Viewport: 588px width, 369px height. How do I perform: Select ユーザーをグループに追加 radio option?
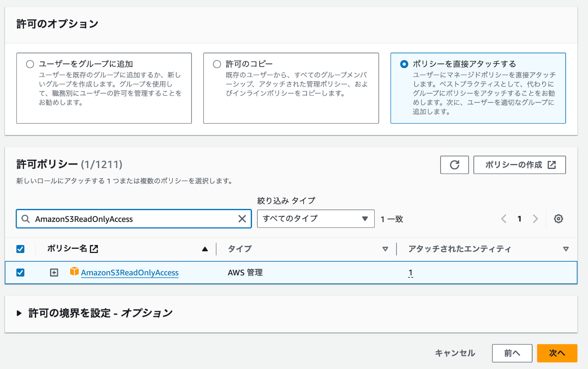click(30, 64)
